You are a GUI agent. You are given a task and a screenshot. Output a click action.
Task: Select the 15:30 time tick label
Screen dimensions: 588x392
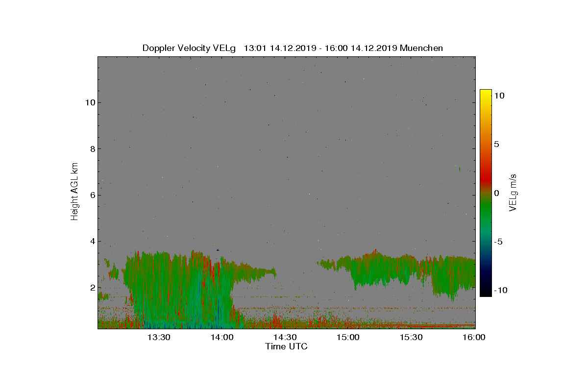pos(412,337)
